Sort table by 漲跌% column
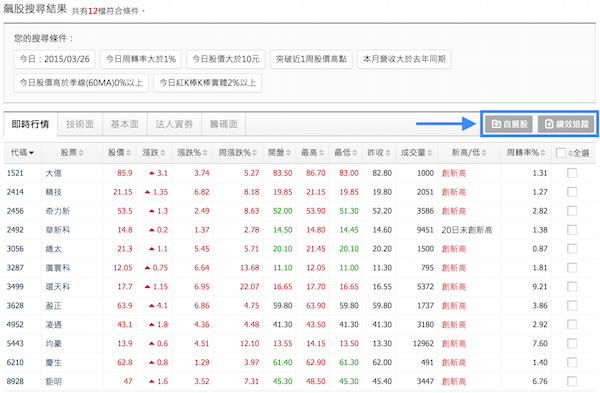The height and width of the screenshot is (393, 600). pyautogui.click(x=192, y=153)
